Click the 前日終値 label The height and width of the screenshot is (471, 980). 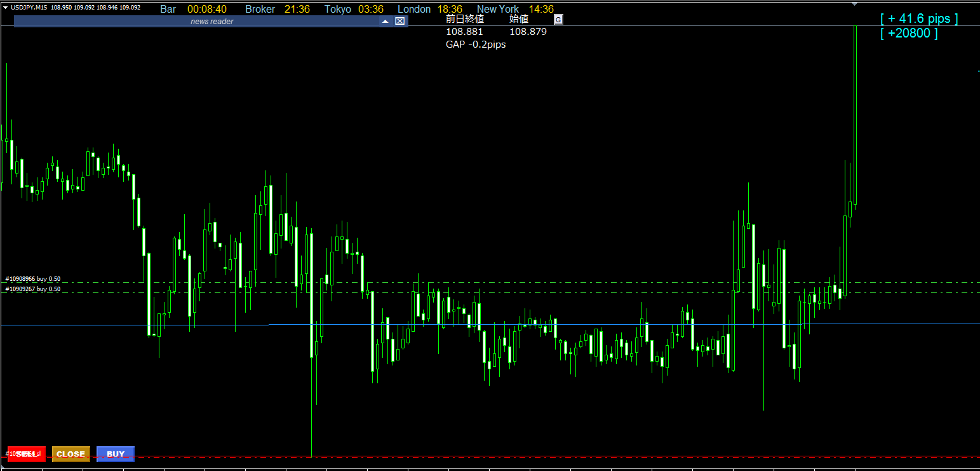[465, 19]
